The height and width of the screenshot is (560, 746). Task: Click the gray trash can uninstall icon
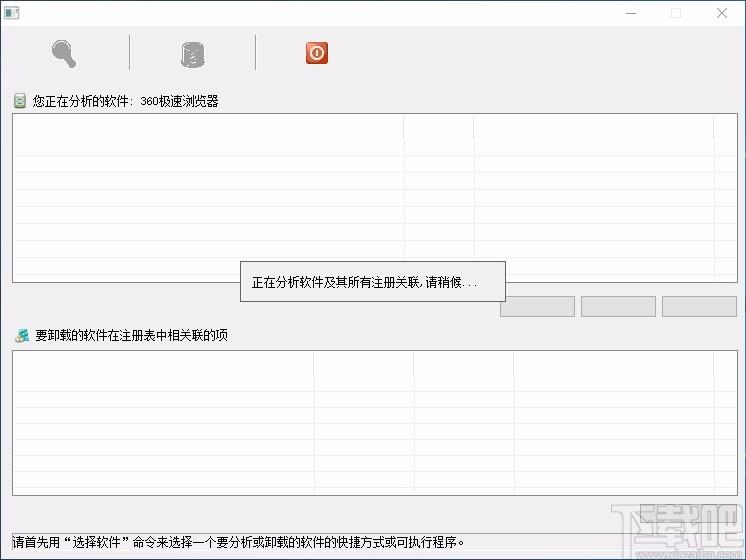(193, 54)
